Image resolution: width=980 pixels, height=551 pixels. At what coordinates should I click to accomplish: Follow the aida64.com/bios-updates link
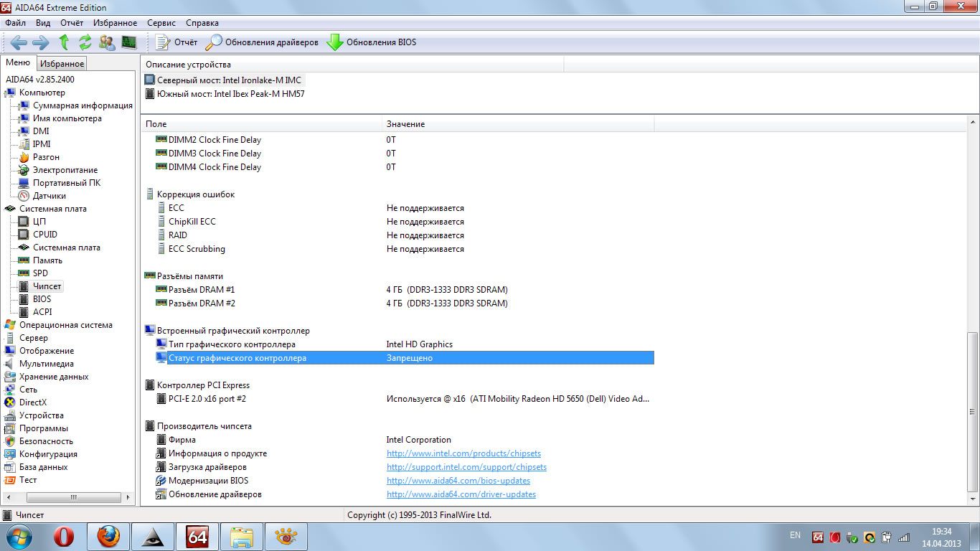[458, 481]
